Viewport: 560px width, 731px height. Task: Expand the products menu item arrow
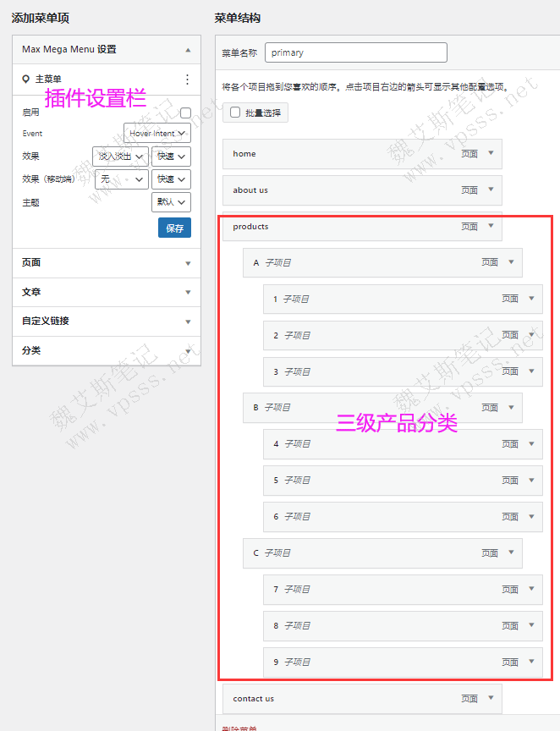pos(491,226)
